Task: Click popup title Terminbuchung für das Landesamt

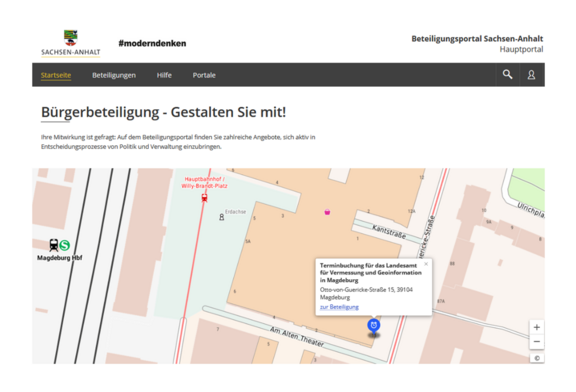Action: [370, 273]
